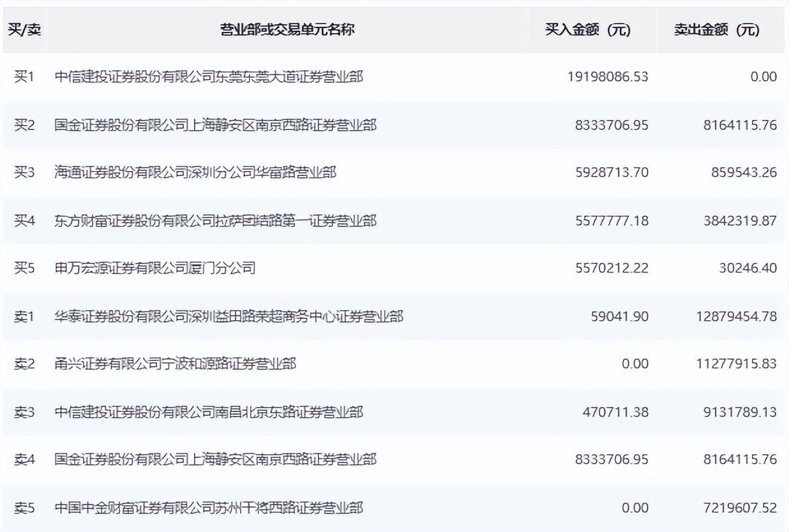Click sell amount 12879454.78

[737, 316]
